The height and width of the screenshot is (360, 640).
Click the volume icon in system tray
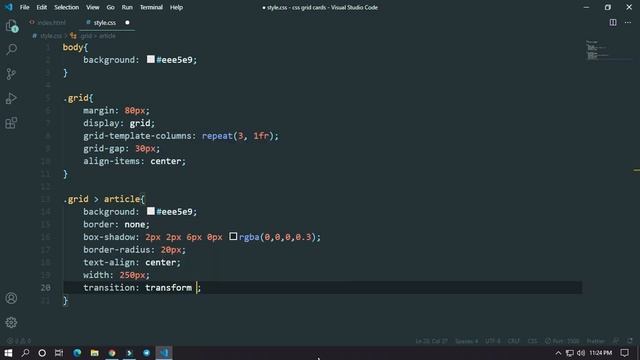580,353
